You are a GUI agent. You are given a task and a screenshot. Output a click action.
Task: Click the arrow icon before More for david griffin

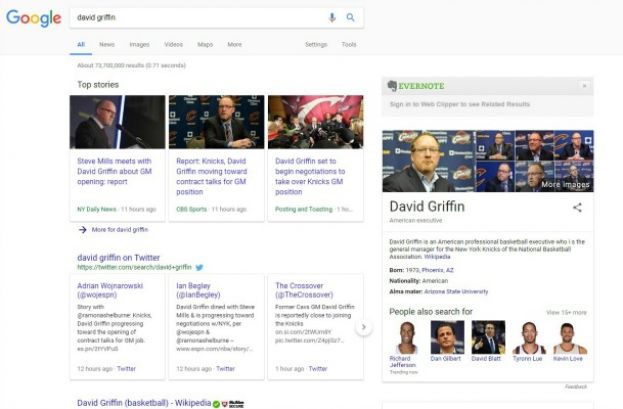(82, 230)
